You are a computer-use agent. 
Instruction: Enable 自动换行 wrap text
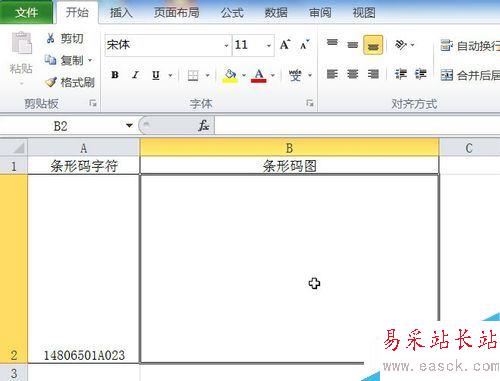pyautogui.click(x=470, y=46)
